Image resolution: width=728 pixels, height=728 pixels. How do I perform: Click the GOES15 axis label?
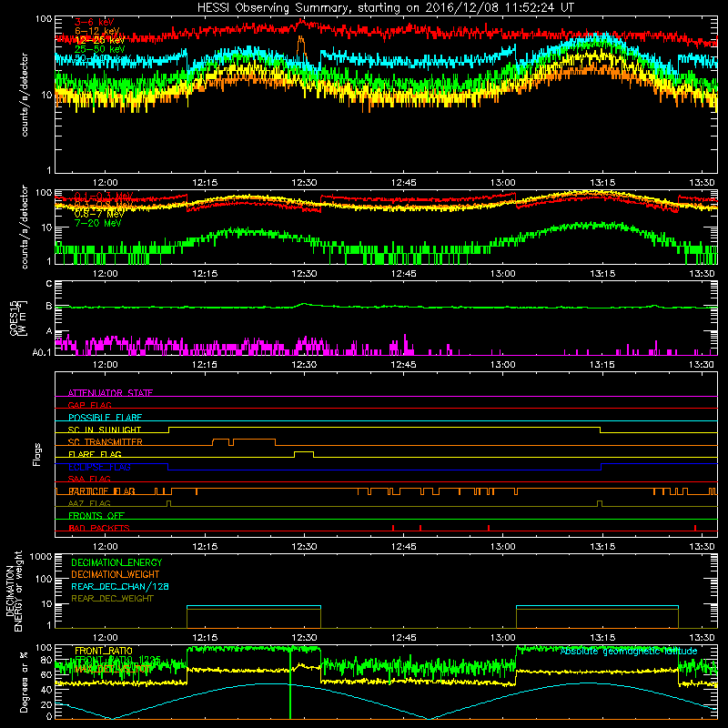click(14, 318)
